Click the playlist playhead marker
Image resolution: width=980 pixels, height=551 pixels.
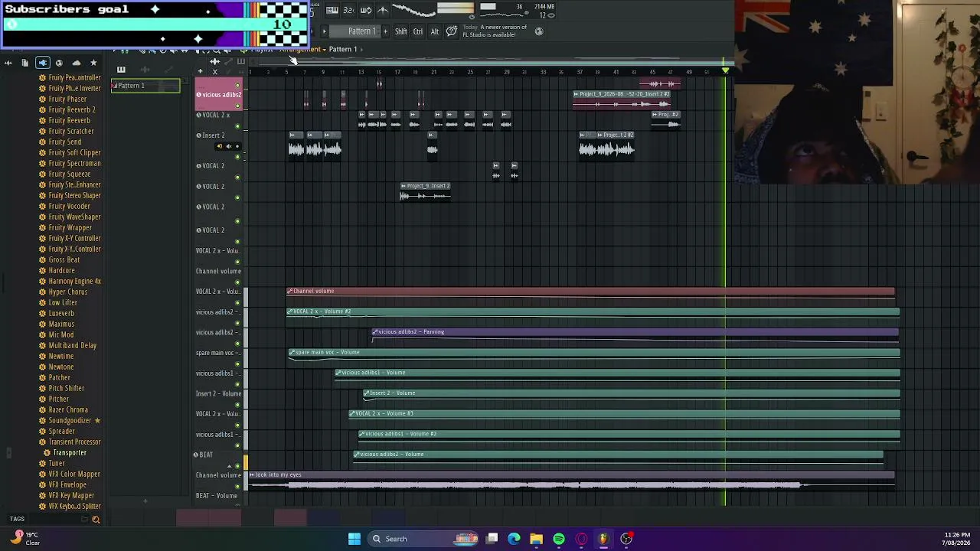pyautogui.click(x=726, y=71)
